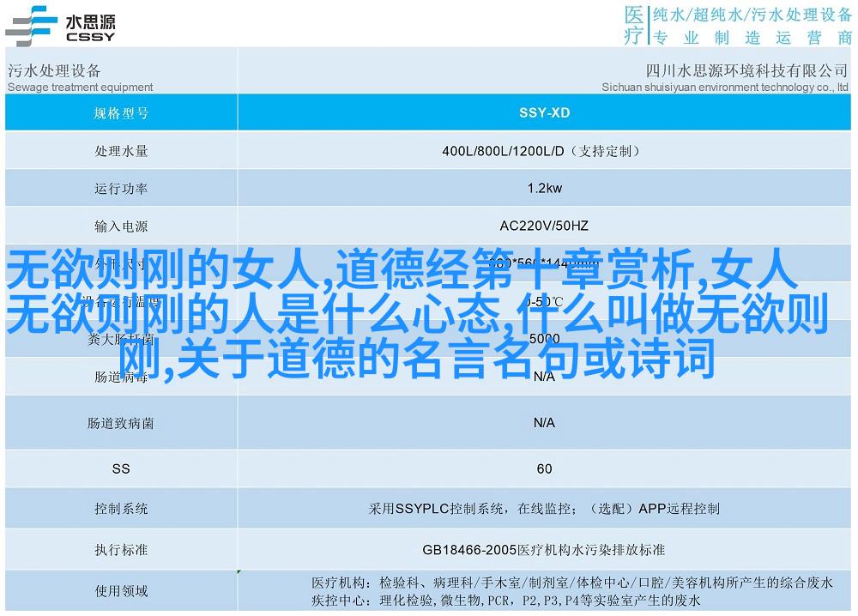Click the N/A value beside 肠道致病菌
This screenshot has width=858, height=616.
tap(544, 423)
